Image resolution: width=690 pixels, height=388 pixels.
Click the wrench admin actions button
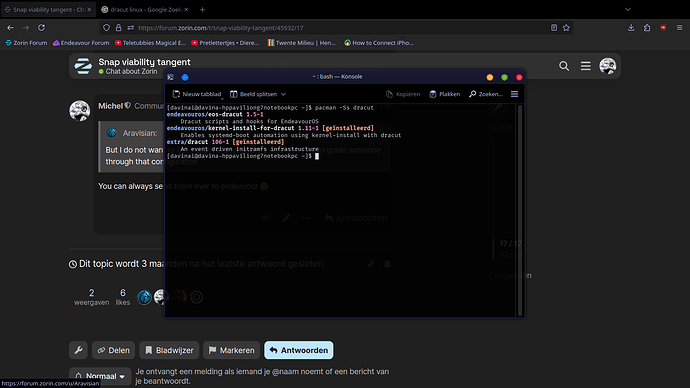[78, 350]
